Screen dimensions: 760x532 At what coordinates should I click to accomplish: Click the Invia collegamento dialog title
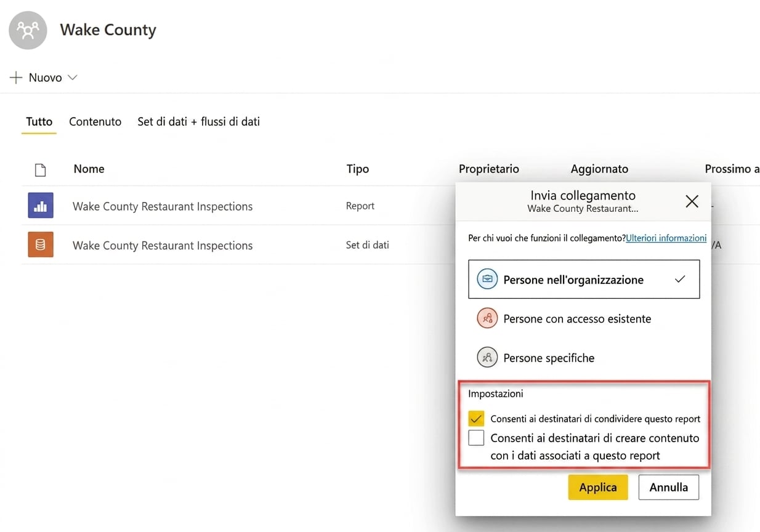583,195
